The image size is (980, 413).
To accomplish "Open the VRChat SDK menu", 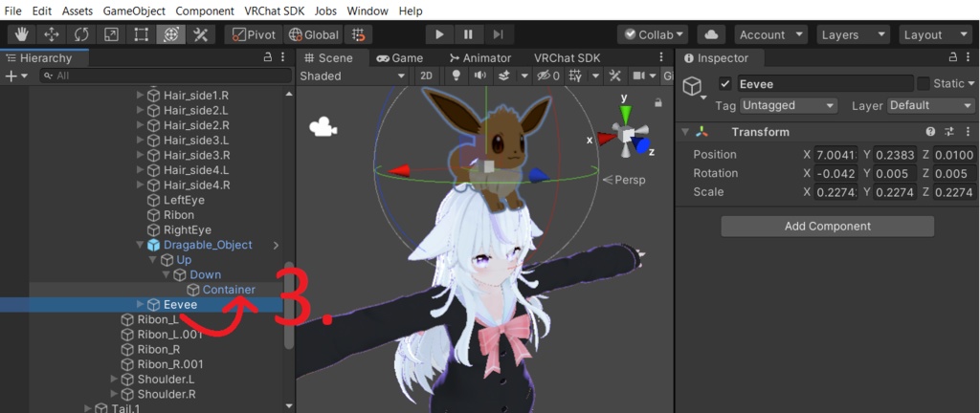I will coord(275,11).
